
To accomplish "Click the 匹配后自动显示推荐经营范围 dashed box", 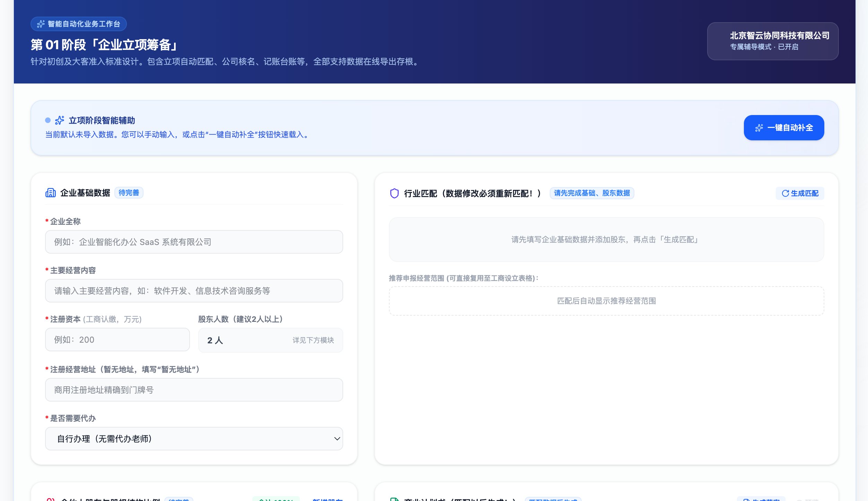I will click(606, 301).
